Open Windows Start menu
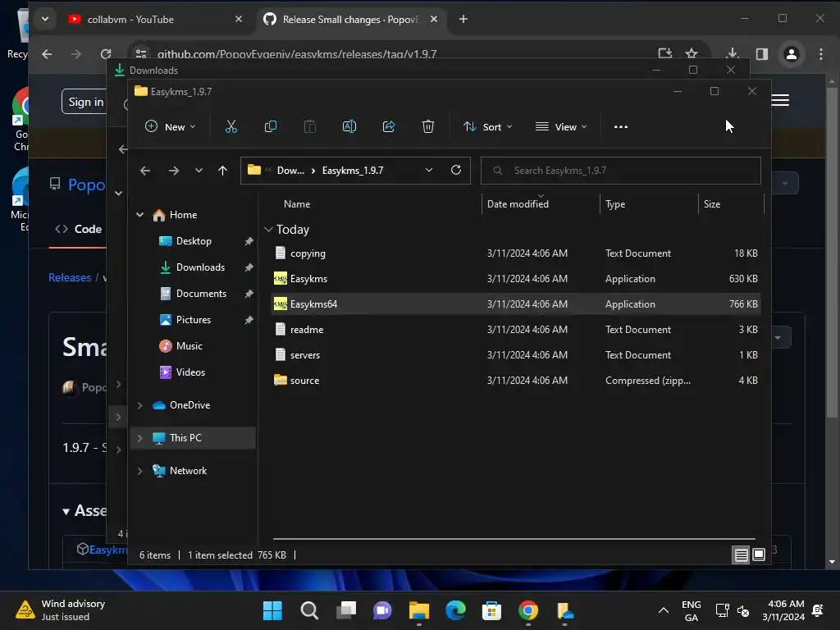Viewport: 840px width, 630px height. pyautogui.click(x=272, y=610)
